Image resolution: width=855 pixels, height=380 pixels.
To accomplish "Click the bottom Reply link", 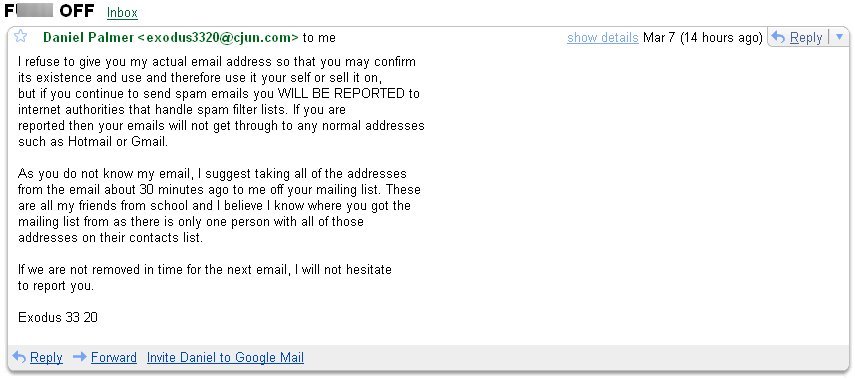I will 46,358.
